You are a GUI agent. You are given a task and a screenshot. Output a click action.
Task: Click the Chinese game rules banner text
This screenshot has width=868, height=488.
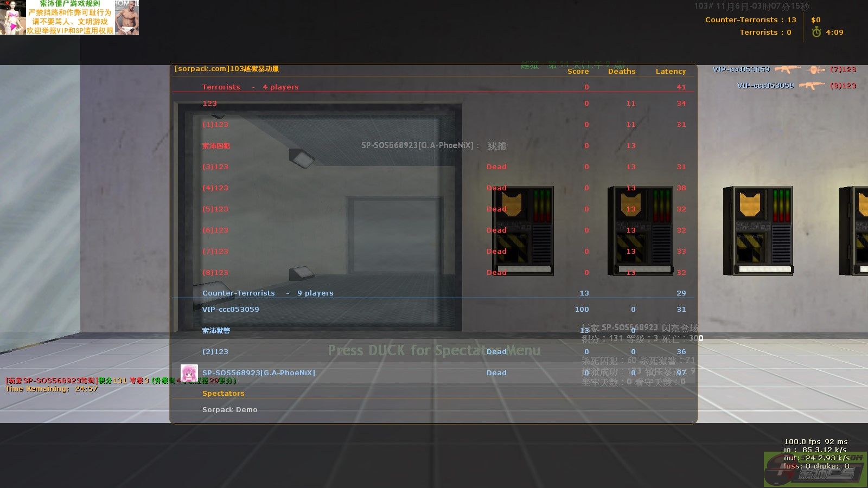click(x=71, y=17)
